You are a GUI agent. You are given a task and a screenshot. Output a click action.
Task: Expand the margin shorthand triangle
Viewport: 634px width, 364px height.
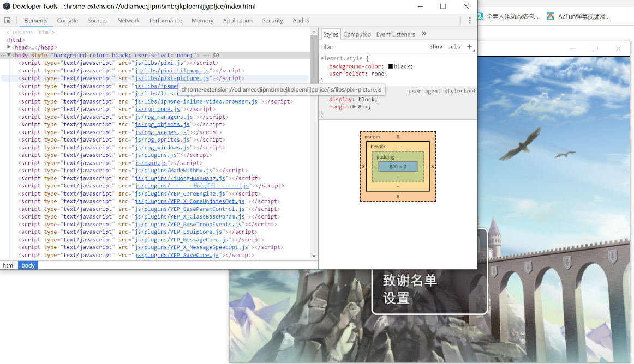tap(354, 107)
